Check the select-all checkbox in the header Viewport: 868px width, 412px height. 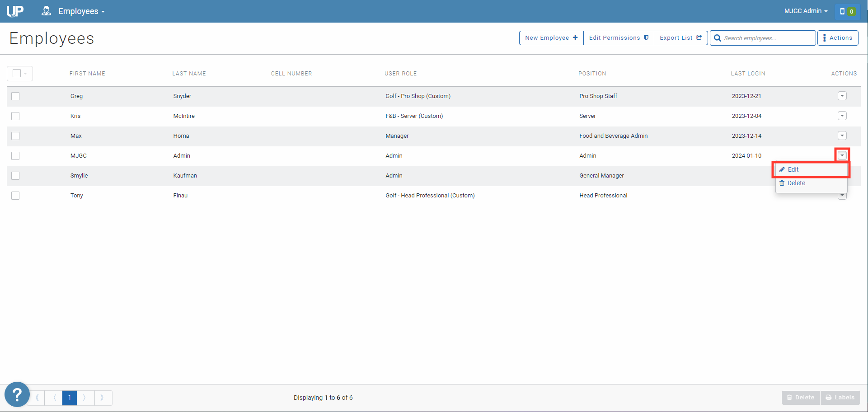(16, 73)
